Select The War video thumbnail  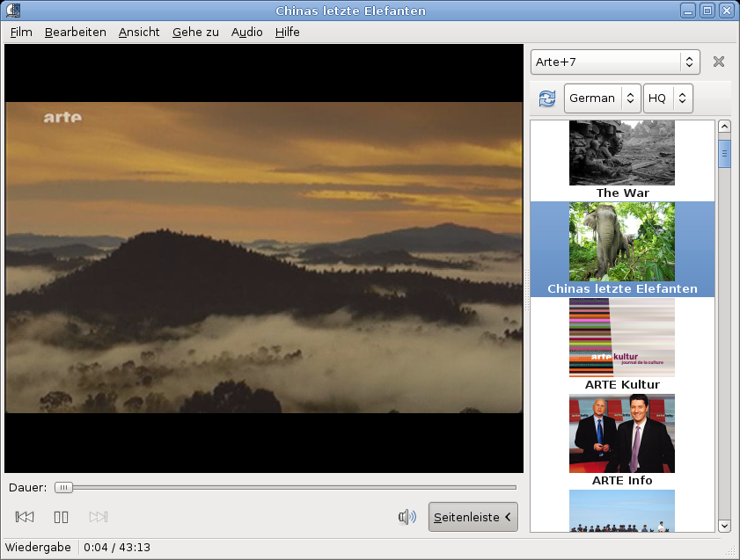(x=622, y=153)
